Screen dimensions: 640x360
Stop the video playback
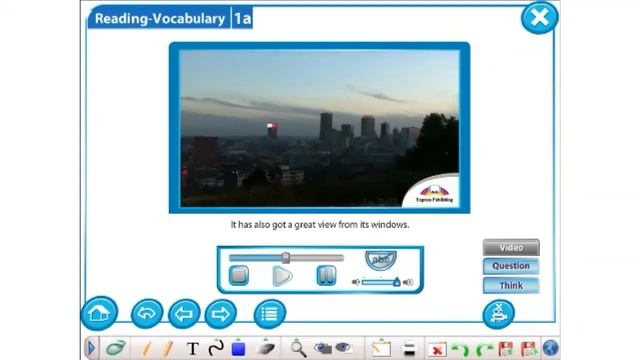point(239,276)
